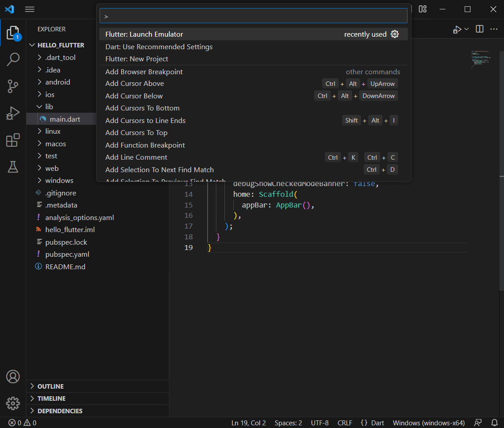This screenshot has height=428, width=504.
Task: Choose Add Cursor Above command
Action: 253,84
